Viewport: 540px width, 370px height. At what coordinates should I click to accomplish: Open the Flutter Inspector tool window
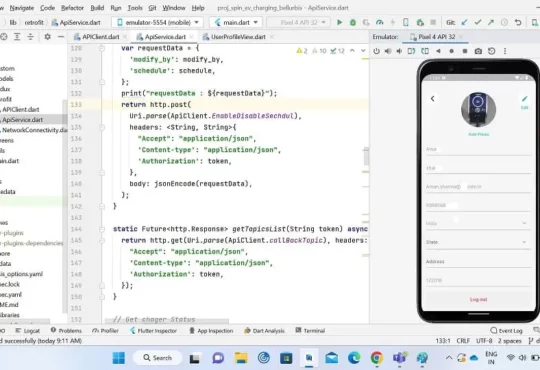(153, 331)
